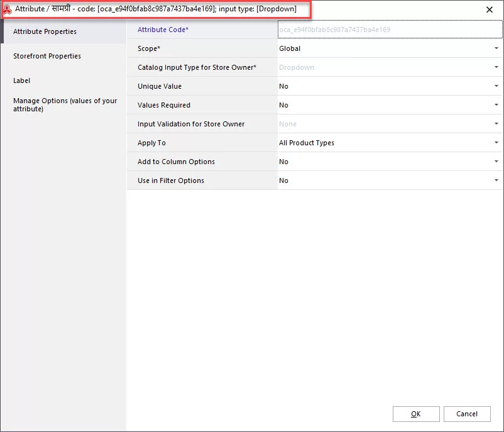Click the Cancel button
Image resolution: width=504 pixels, height=432 pixels.
tap(467, 414)
